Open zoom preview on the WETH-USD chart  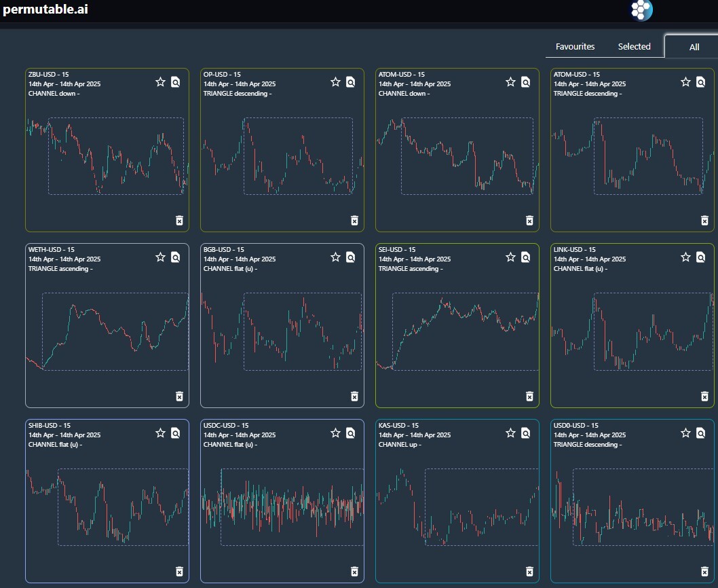(x=174, y=257)
